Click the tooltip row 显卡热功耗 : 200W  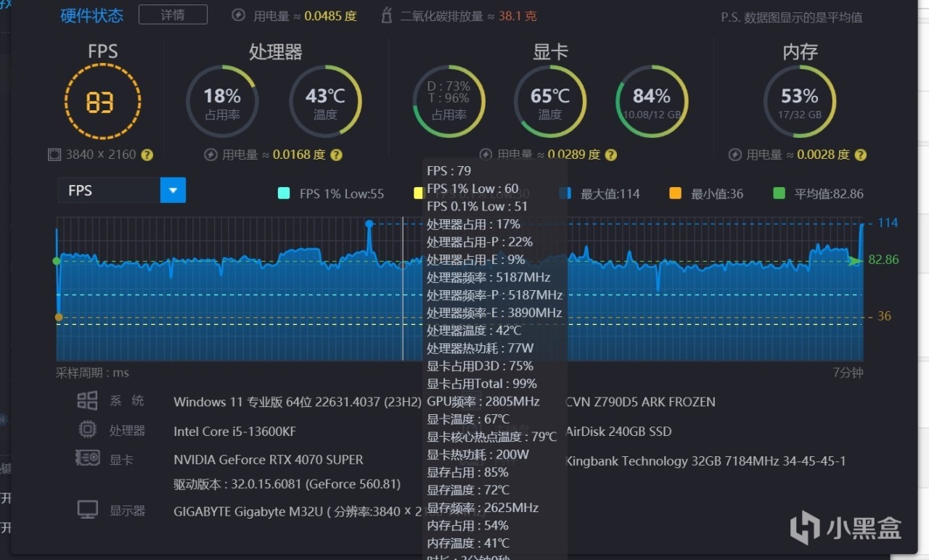pyautogui.click(x=478, y=455)
